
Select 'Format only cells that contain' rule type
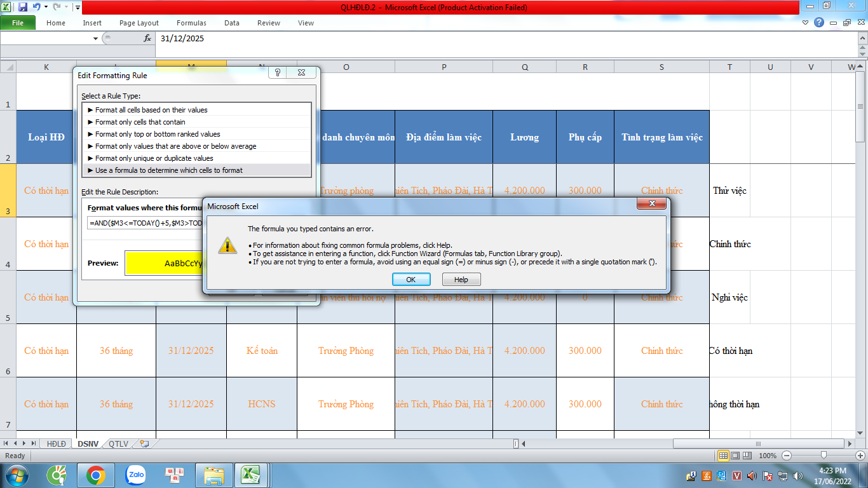197,122
